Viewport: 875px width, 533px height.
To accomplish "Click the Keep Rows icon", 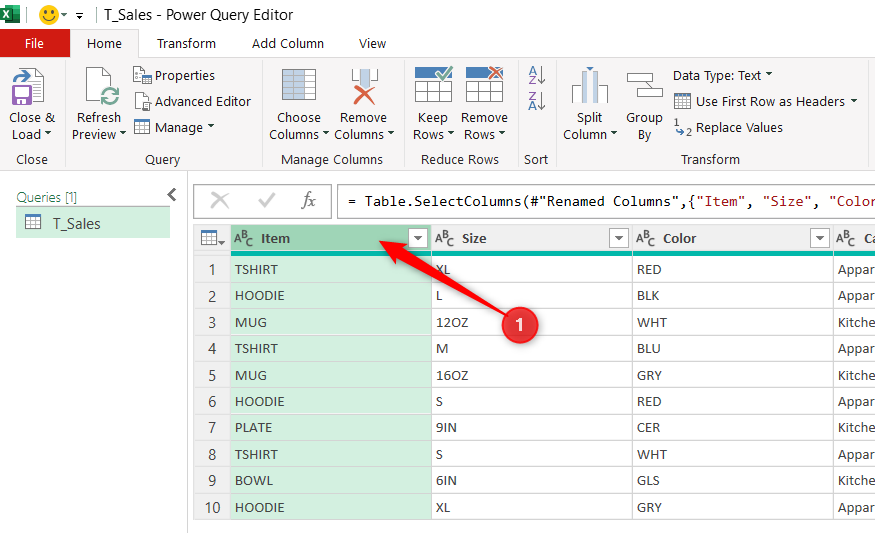I will pos(434,84).
